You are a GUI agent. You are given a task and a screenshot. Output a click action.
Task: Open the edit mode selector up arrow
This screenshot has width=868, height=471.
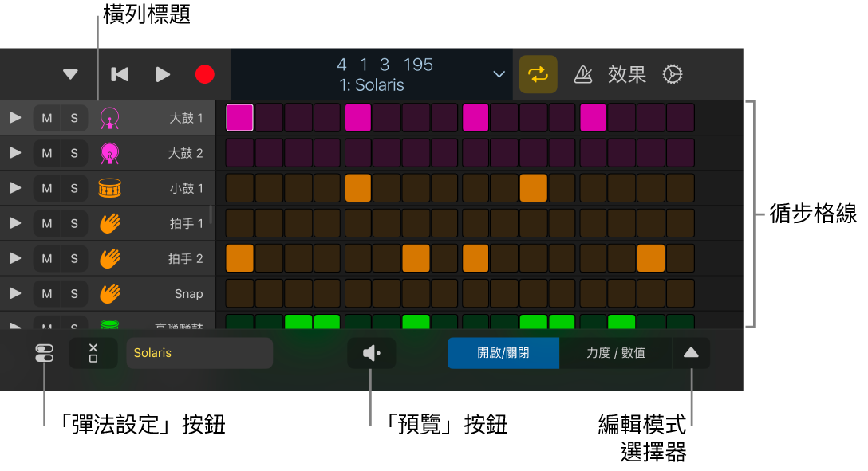coord(691,353)
